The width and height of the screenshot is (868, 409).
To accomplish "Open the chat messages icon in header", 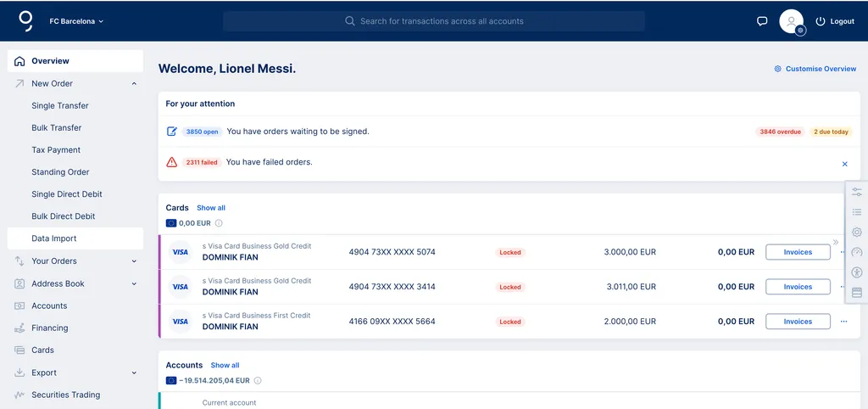I will pyautogui.click(x=762, y=21).
